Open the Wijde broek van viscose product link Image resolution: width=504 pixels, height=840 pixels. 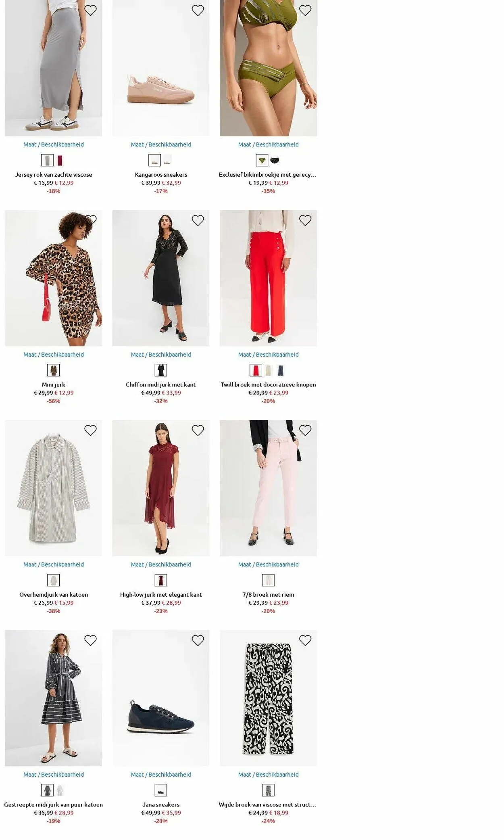point(267,804)
